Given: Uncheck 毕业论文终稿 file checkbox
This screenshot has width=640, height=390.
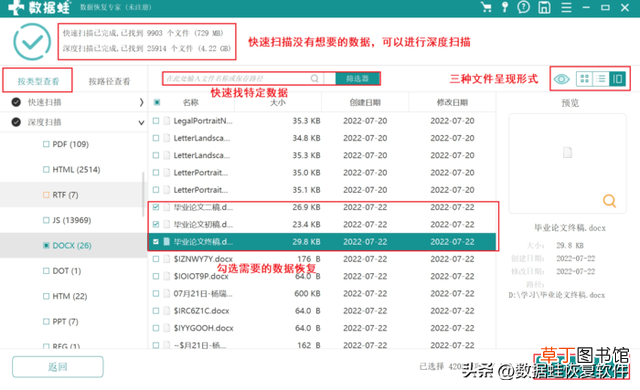Looking at the screenshot, I should tap(156, 242).
